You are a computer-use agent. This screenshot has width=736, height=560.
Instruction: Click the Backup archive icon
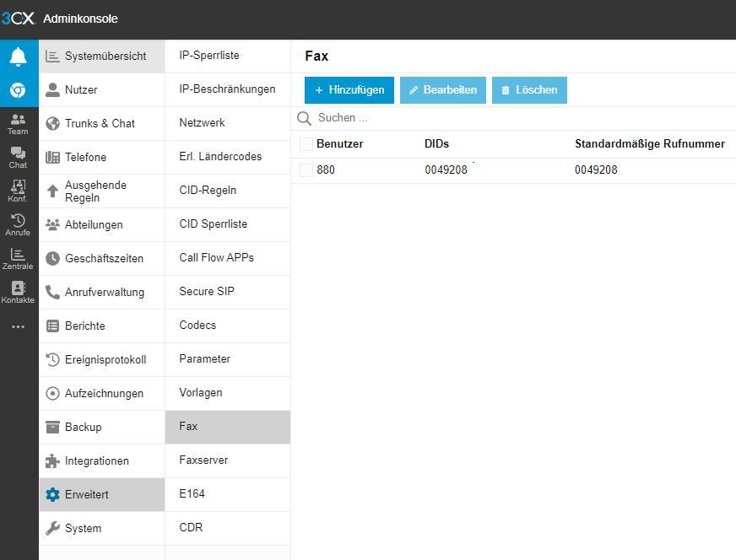click(52, 428)
